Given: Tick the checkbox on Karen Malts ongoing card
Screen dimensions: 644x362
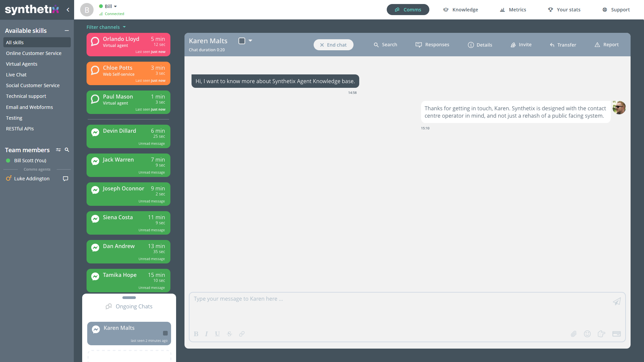Looking at the screenshot, I should pos(165,333).
